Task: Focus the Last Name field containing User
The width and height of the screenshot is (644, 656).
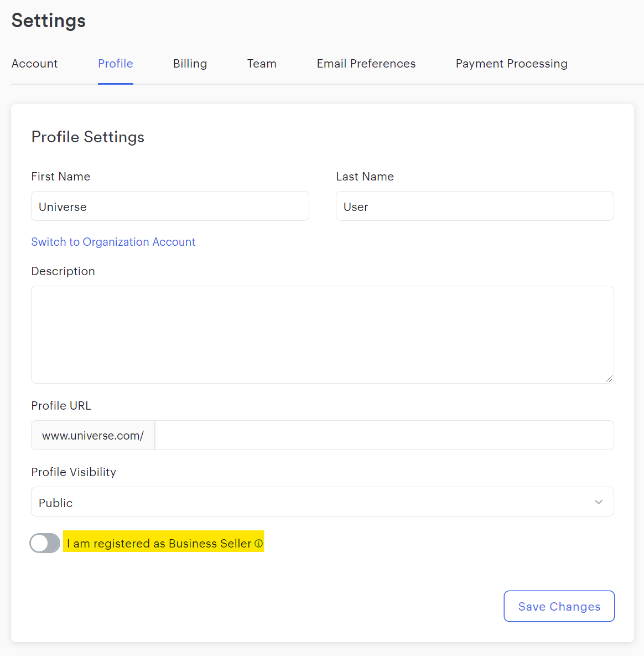Action: tap(475, 206)
